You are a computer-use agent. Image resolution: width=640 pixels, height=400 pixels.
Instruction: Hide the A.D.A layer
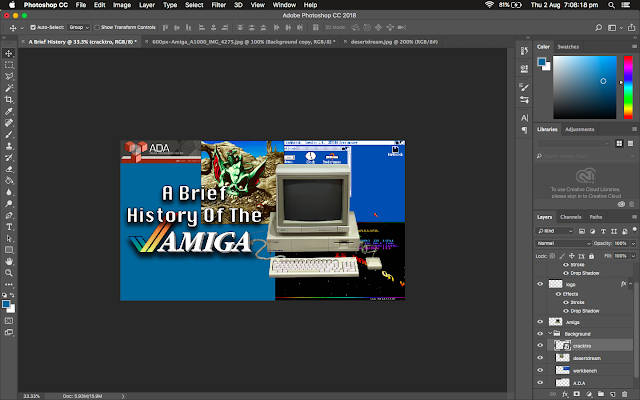540,383
